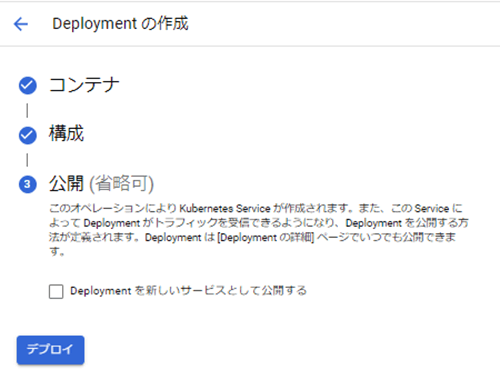The width and height of the screenshot is (500, 390).
Task: Click the blue checkmark icon beside コンテナ
Action: pyautogui.click(x=28, y=85)
